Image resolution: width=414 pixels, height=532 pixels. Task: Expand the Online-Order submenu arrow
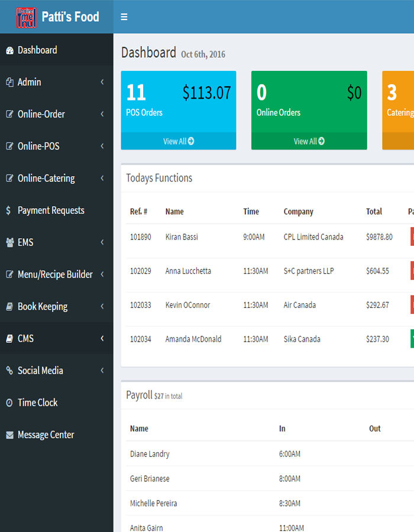coord(102,114)
